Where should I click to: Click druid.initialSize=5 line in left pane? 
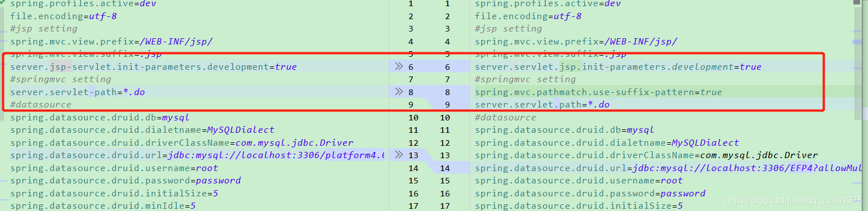click(x=114, y=193)
